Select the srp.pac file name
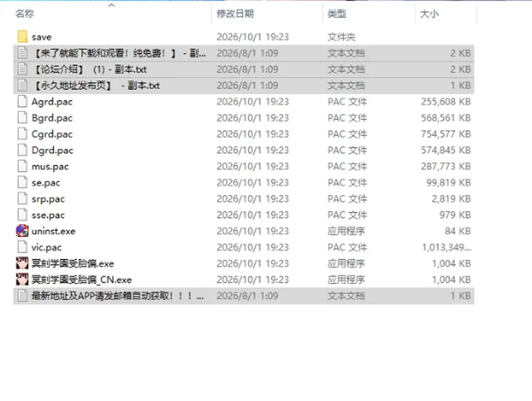 coord(48,199)
